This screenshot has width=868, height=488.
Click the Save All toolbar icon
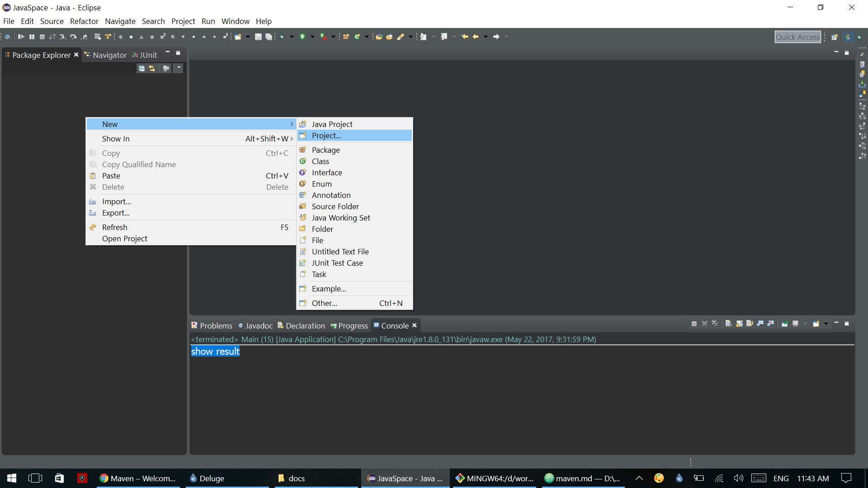point(269,37)
